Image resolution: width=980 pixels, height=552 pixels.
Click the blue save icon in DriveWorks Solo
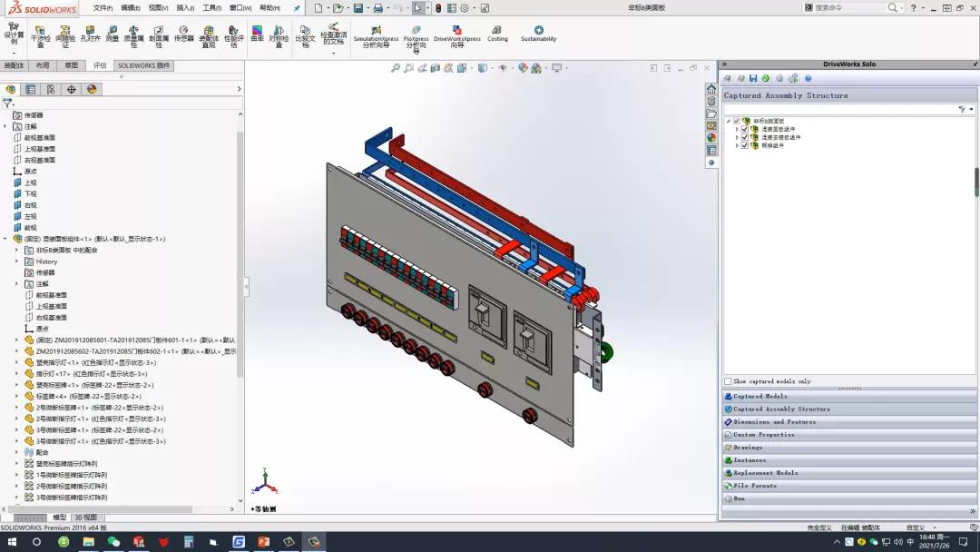[x=753, y=79]
